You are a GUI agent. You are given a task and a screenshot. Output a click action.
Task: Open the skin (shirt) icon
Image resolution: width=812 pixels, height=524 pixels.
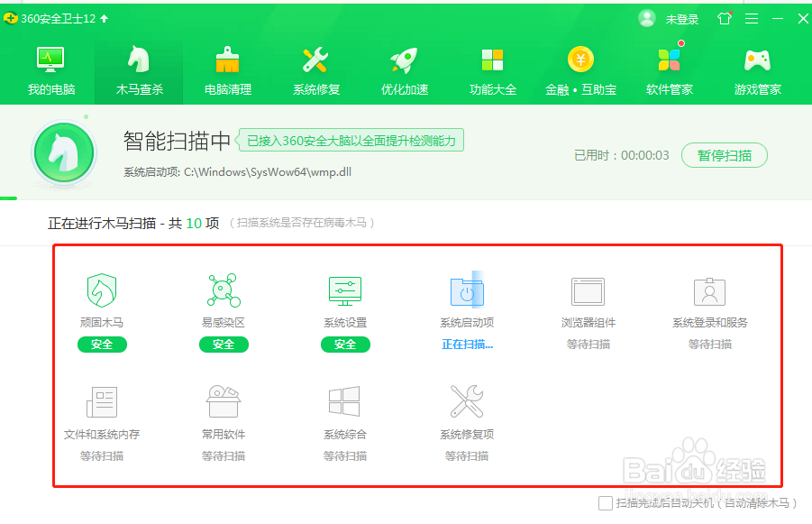tap(725, 19)
